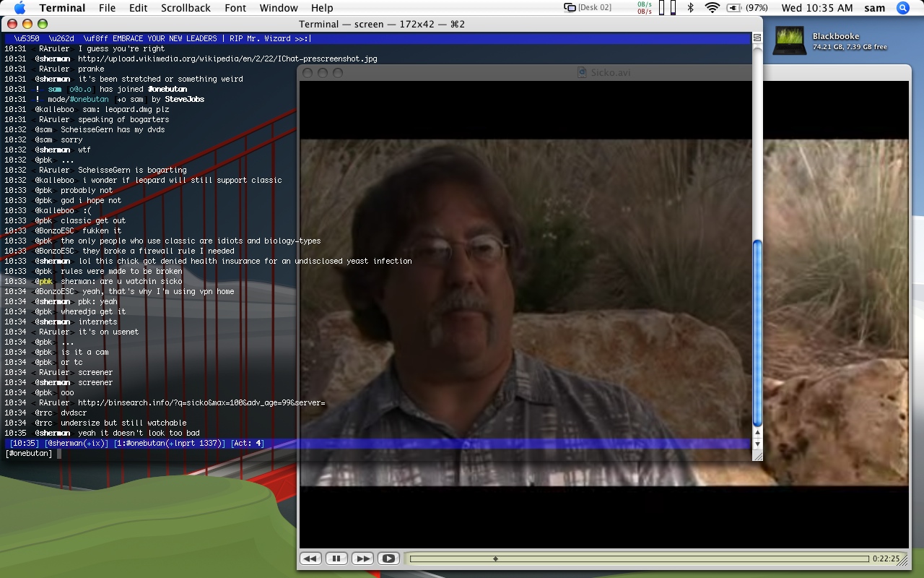Click the line 'has joined #onebutan'
924x578 pixels.
pyautogui.click(x=143, y=90)
